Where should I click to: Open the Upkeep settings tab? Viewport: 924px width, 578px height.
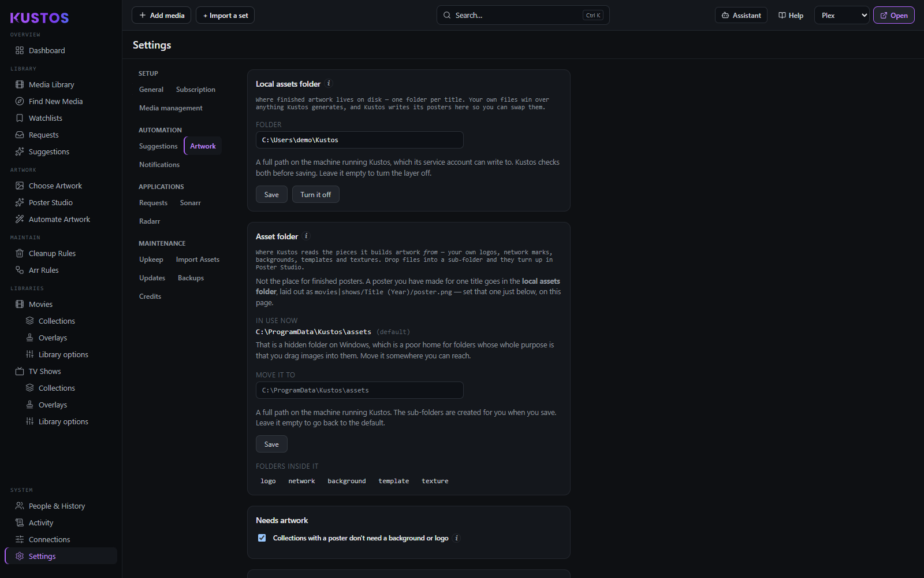point(151,260)
